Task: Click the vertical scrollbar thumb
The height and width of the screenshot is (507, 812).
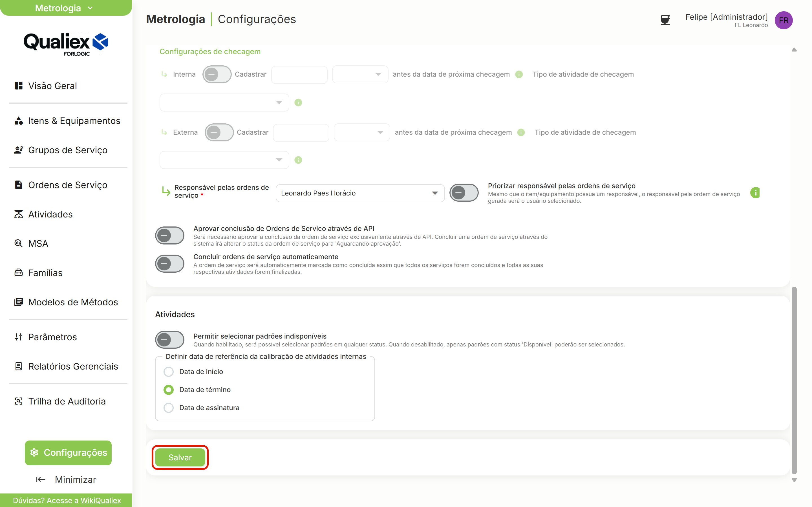Action: click(x=794, y=380)
